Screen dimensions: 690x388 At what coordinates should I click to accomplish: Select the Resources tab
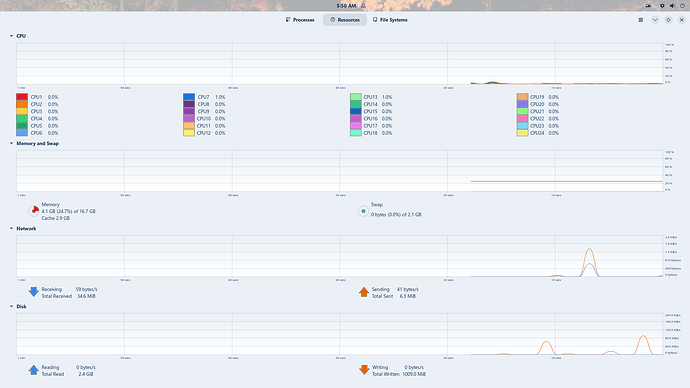coord(345,20)
